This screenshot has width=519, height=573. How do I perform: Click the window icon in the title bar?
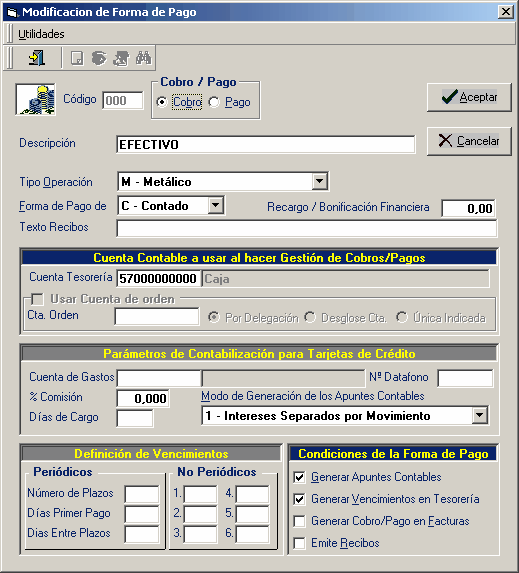point(12,12)
